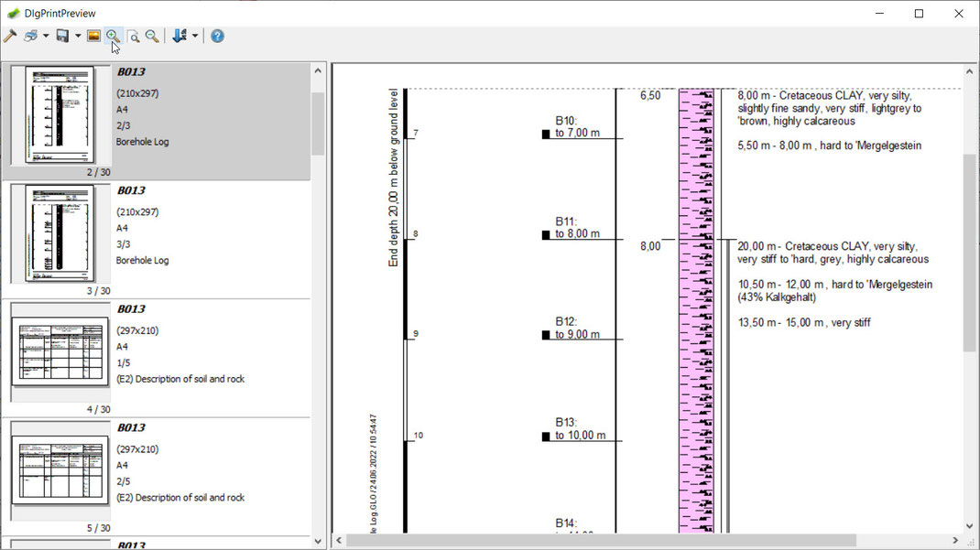
Task: Select the B013 Borehole Log 3/3 page
Action: pos(157,240)
